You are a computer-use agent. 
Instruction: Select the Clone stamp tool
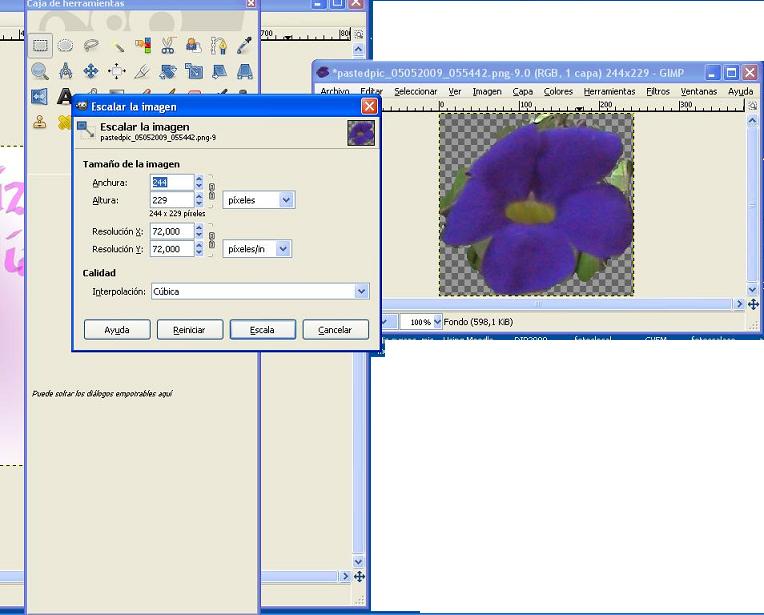40,122
